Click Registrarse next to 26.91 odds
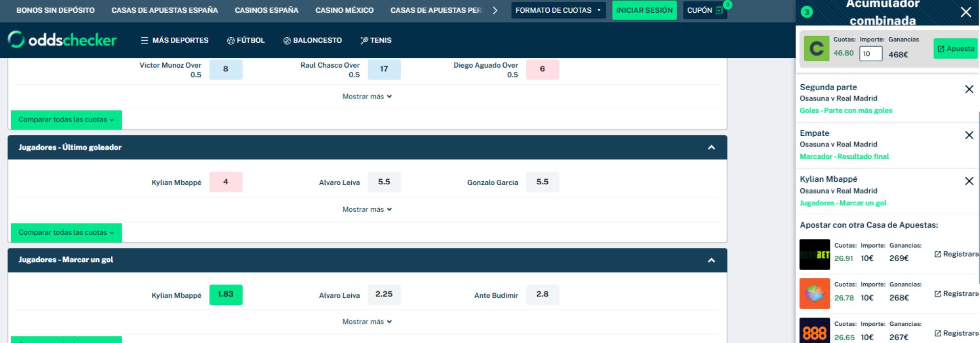The width and height of the screenshot is (980, 343). pos(956,254)
